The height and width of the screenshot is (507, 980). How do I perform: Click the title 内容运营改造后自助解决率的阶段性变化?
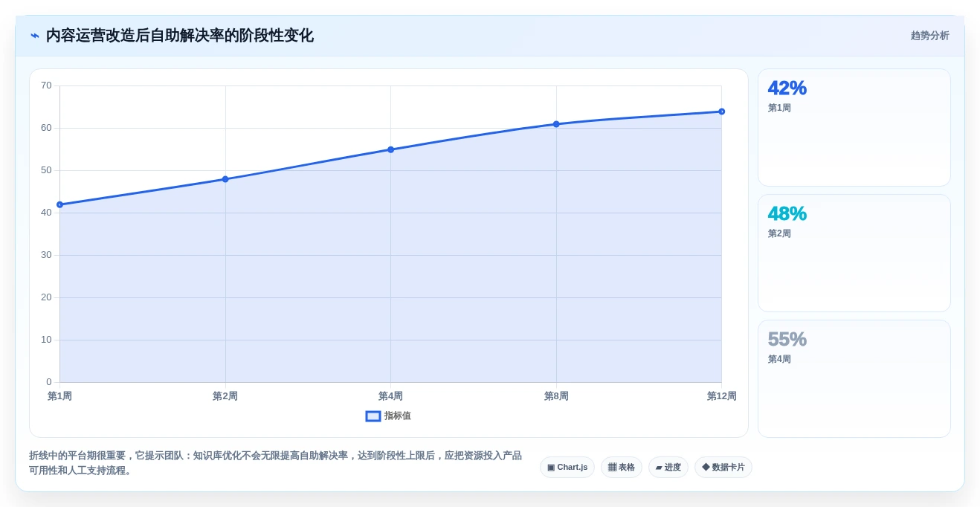[179, 36]
